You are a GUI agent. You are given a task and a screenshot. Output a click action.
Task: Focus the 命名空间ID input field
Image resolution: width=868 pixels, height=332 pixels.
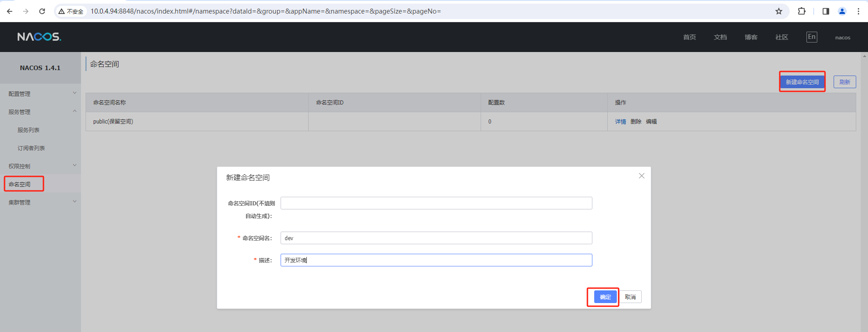coord(436,203)
